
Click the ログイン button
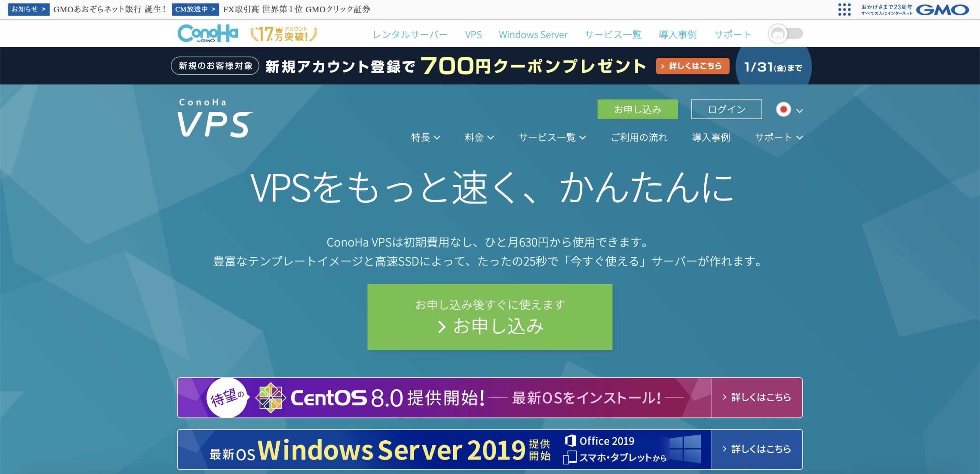pyautogui.click(x=727, y=109)
